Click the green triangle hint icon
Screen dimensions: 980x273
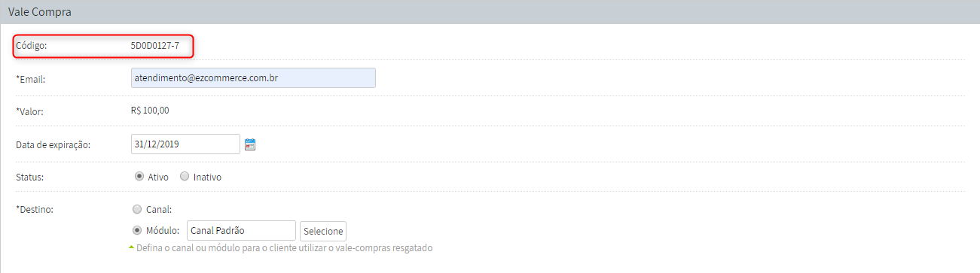[x=131, y=247]
